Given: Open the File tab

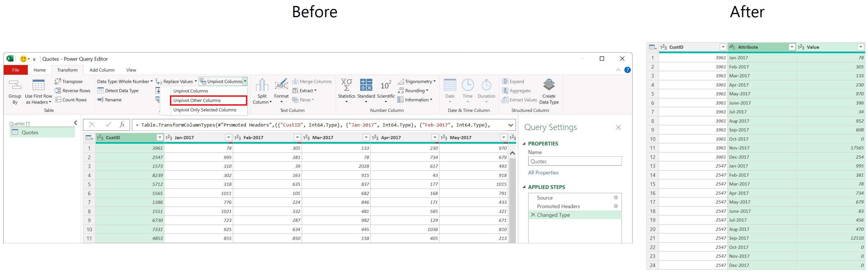Looking at the screenshot, I should [15, 70].
